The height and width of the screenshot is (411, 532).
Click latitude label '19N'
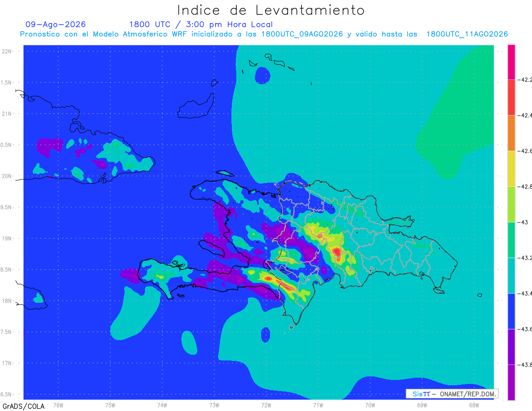coord(8,239)
